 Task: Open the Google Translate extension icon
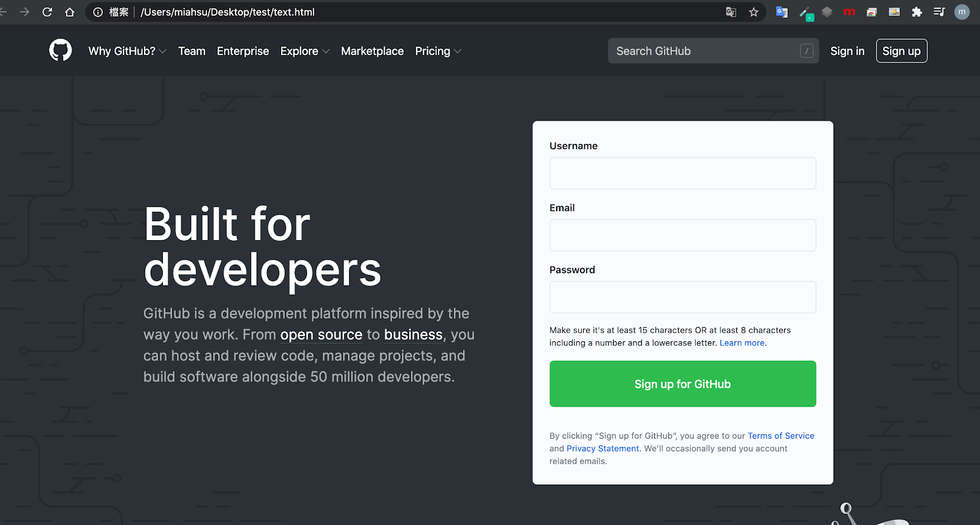click(782, 12)
